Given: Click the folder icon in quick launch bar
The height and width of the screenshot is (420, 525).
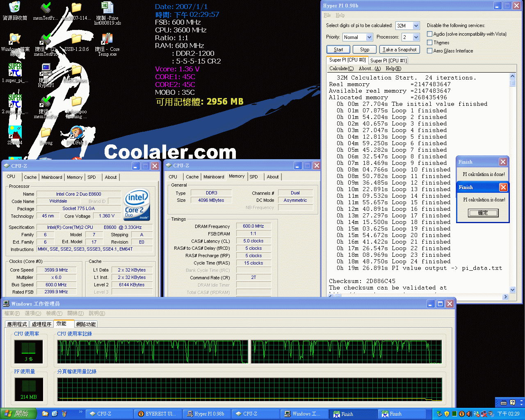Looking at the screenshot, I should point(45,414).
